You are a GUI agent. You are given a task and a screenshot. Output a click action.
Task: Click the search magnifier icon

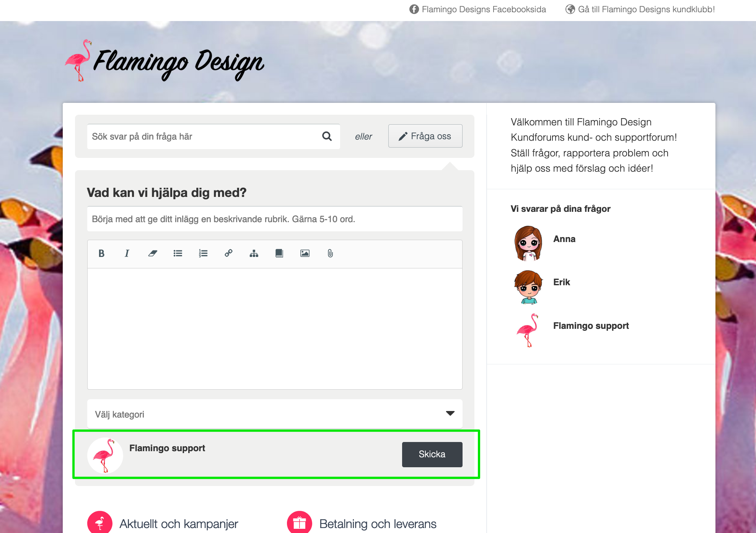(327, 136)
